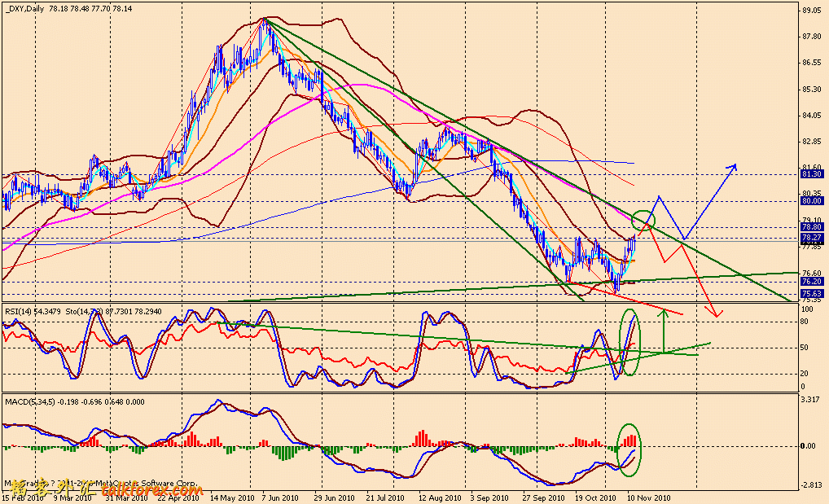Click the 76.60 price axis value
829x504 pixels.
(x=812, y=274)
